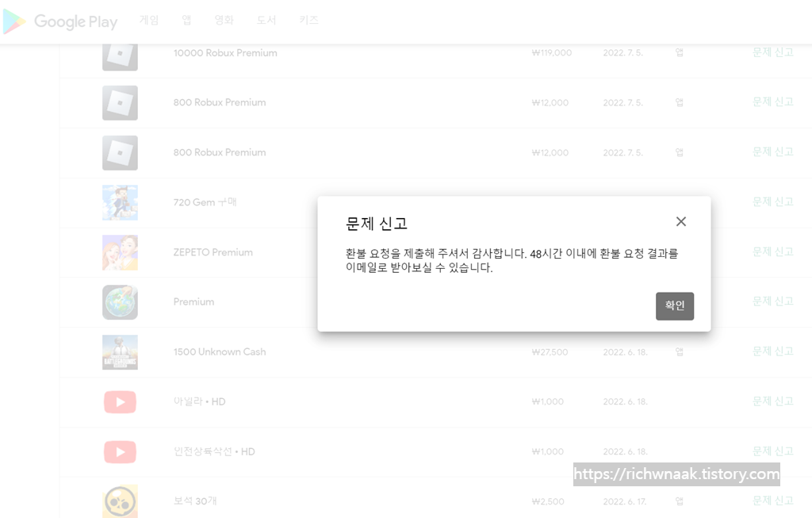Select the ZEPETO Premium title
The width and height of the screenshot is (812, 518).
[213, 252]
